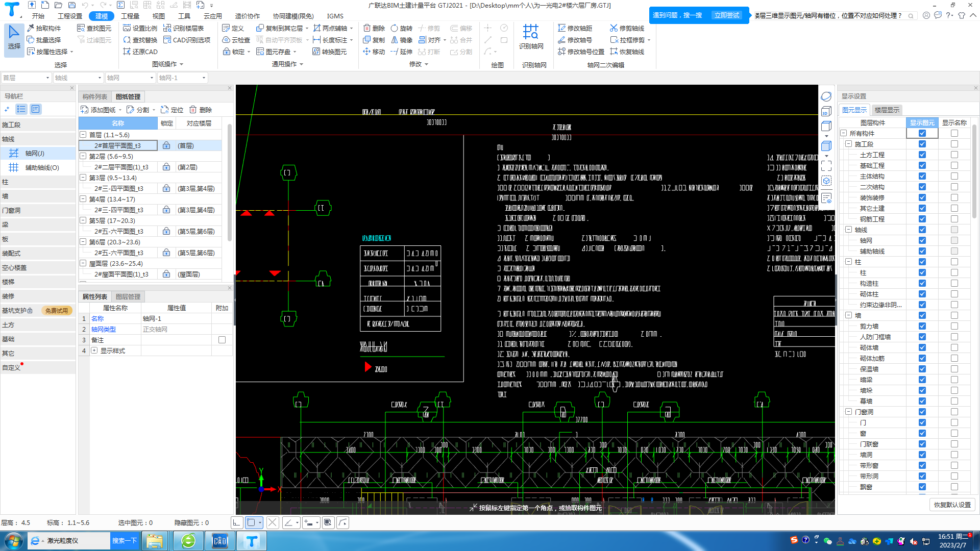Click the 辅助轴线(O) auxiliary axis icon

[14, 167]
